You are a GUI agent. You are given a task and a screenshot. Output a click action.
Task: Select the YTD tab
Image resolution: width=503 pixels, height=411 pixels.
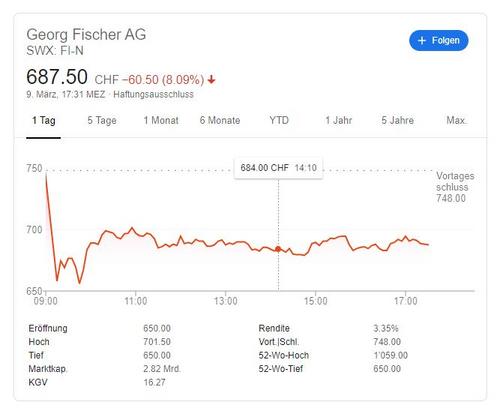tap(279, 120)
